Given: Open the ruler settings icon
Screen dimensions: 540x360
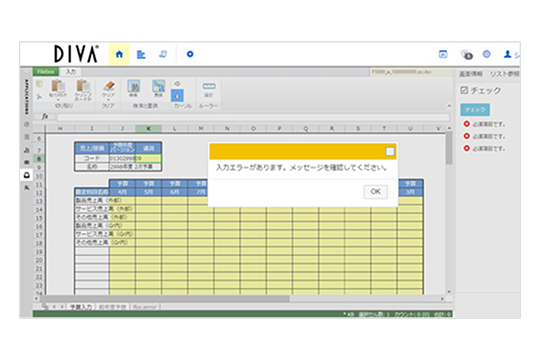Looking at the screenshot, I should point(209,85).
